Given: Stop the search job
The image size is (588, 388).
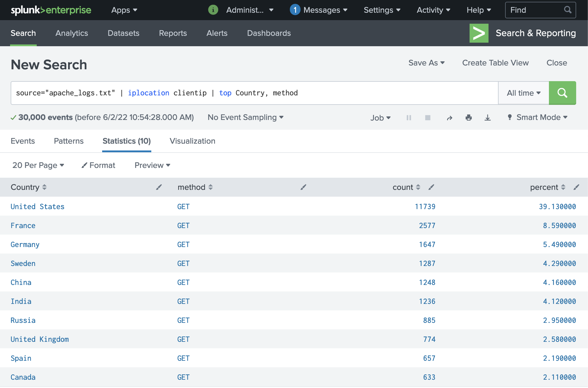Looking at the screenshot, I should pos(428,118).
